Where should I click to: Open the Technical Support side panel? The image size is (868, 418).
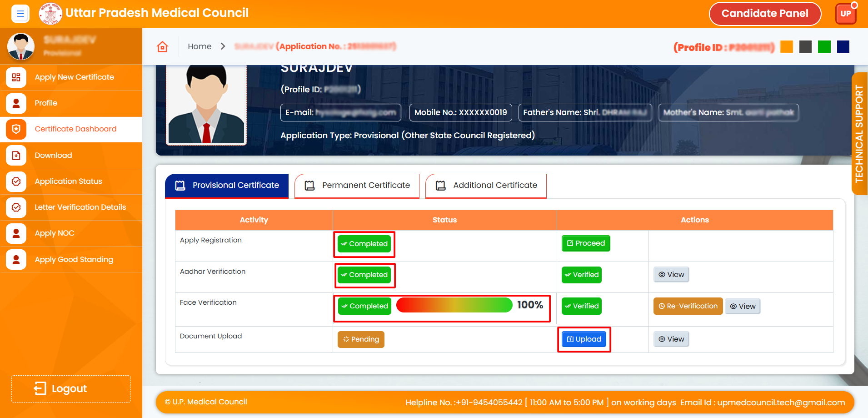coord(859,134)
